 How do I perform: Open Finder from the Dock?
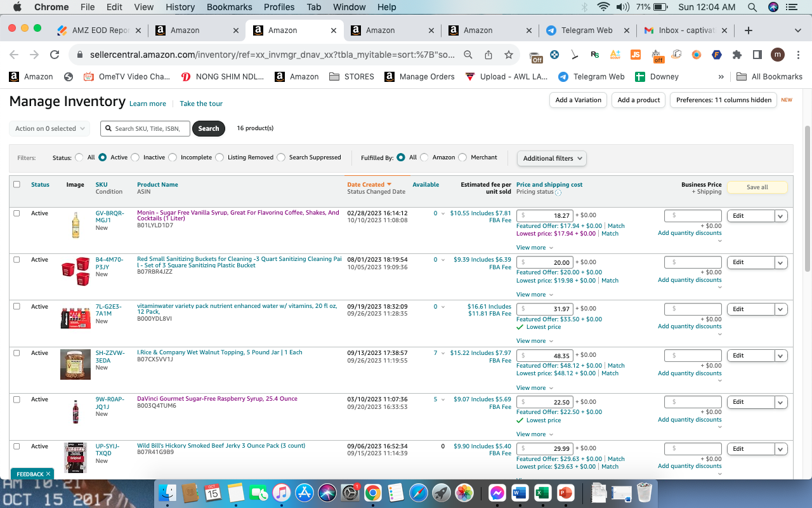(x=168, y=493)
